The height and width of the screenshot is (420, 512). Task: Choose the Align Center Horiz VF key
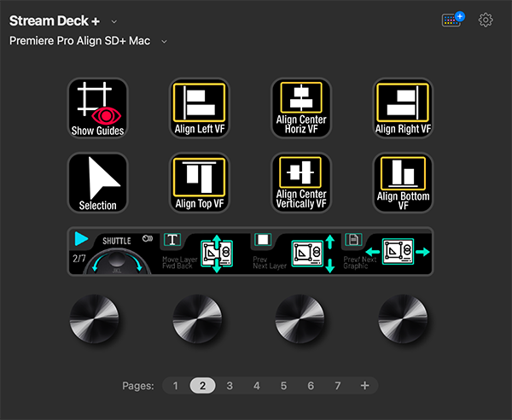(301, 108)
